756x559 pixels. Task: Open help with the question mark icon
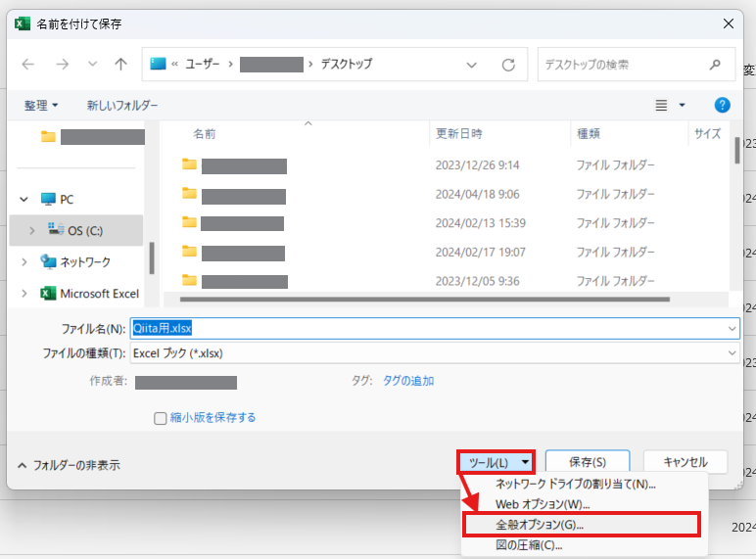[722, 105]
